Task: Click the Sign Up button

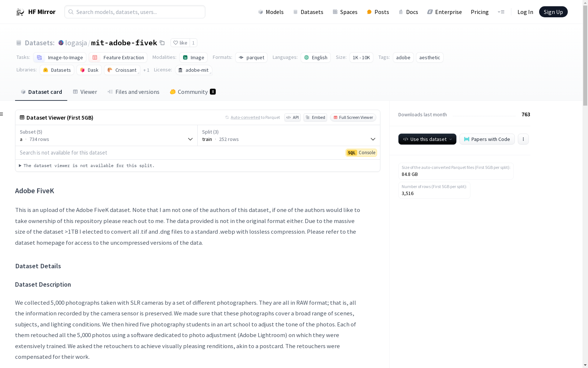Action: (553, 11)
